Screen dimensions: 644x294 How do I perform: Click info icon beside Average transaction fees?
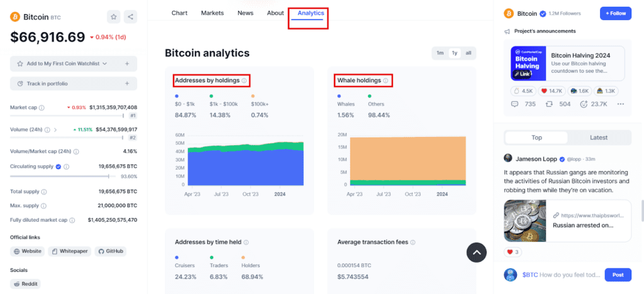pyautogui.click(x=413, y=242)
